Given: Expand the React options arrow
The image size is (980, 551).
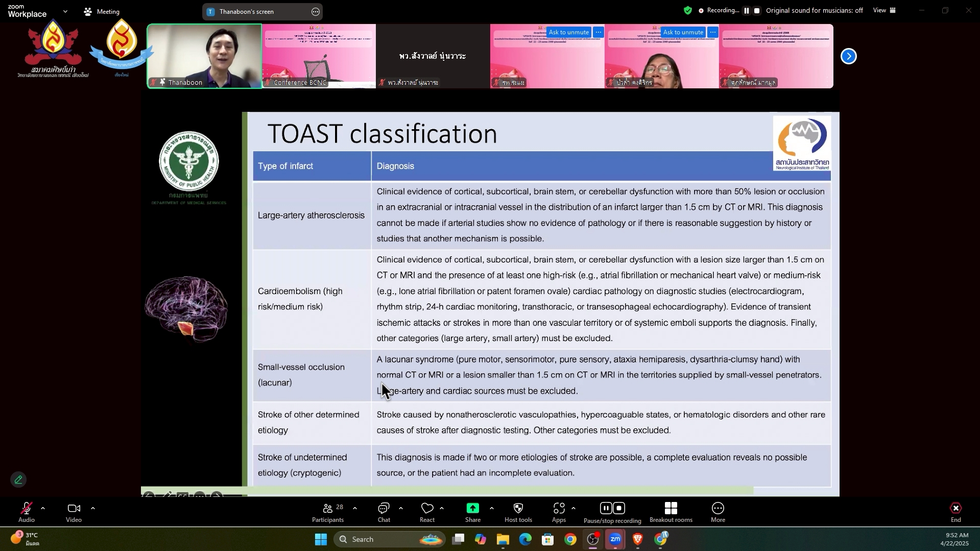Looking at the screenshot, I should click(442, 509).
